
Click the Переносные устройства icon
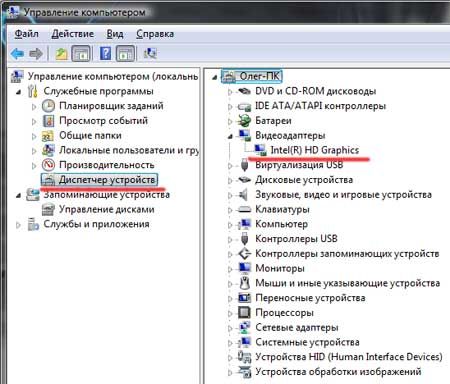(x=244, y=297)
